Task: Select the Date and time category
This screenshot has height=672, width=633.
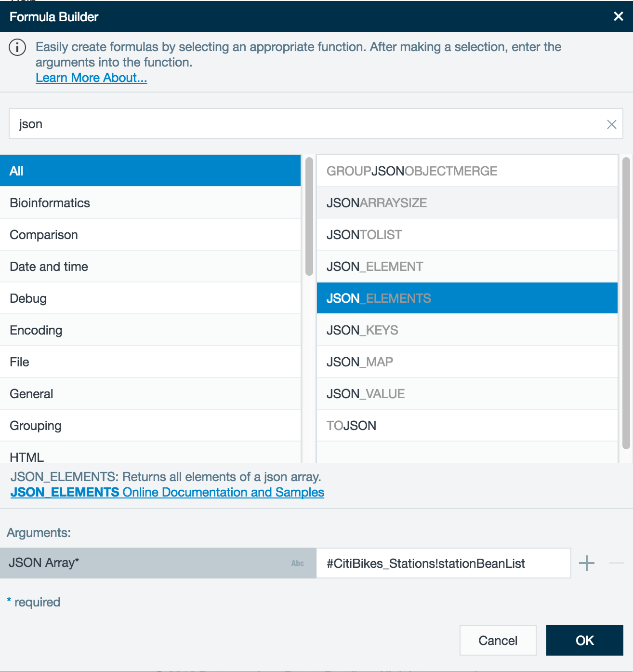Action: [x=150, y=267]
